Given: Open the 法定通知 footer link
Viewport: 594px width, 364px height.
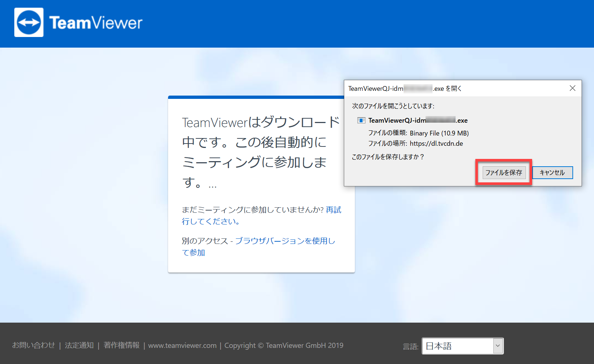Looking at the screenshot, I should pos(79,345).
